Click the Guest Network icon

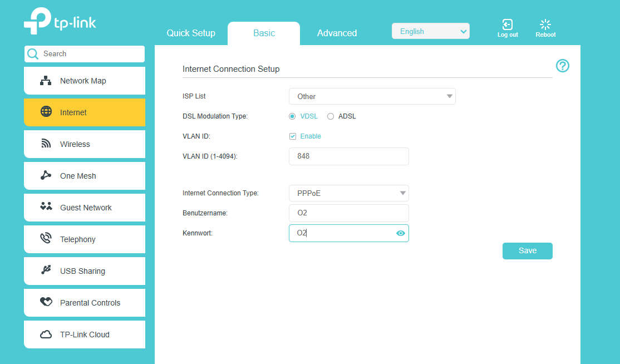[46, 207]
